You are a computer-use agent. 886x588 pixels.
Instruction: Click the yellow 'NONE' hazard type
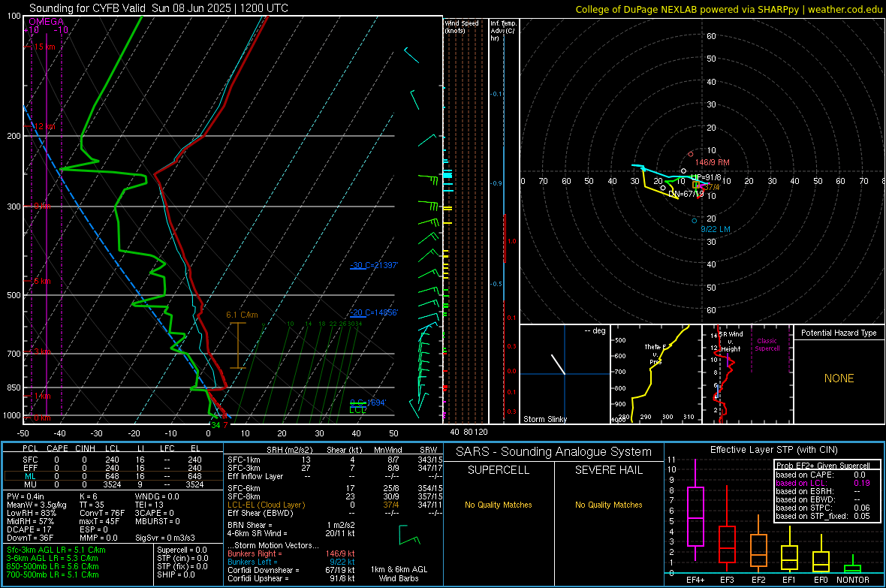(x=839, y=378)
